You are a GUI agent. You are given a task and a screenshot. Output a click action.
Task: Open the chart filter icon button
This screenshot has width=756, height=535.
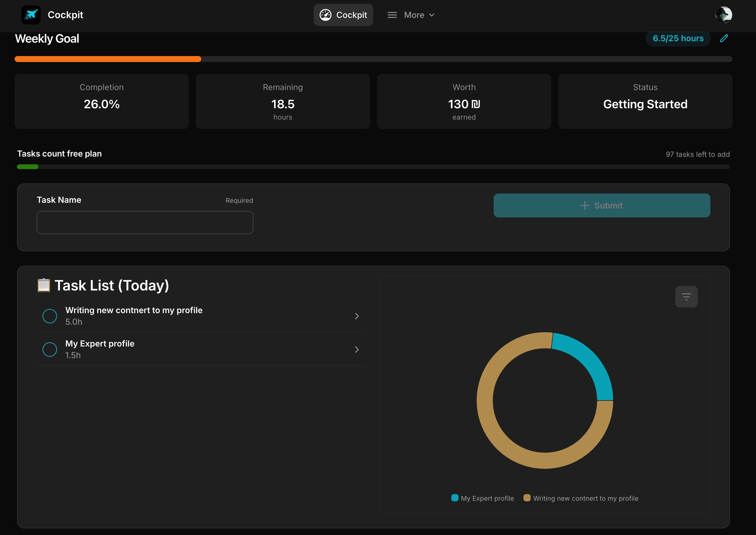click(x=686, y=296)
